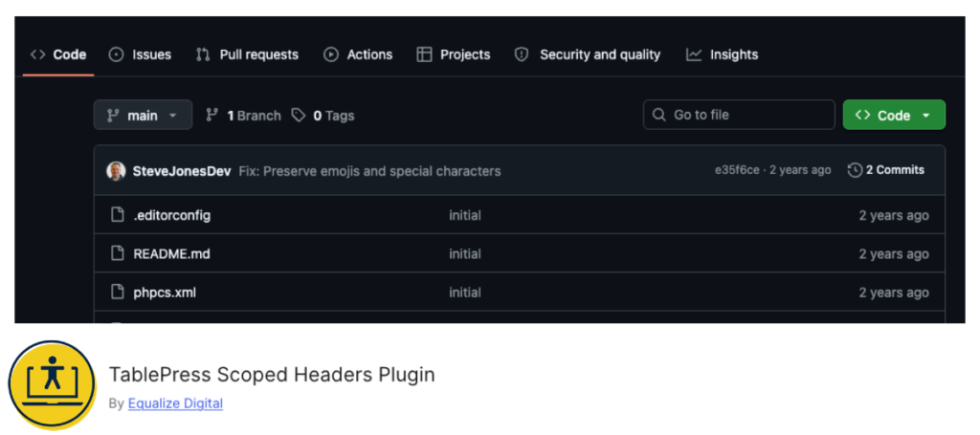
Task: Expand the main branch selector dropdown
Action: [x=143, y=116]
